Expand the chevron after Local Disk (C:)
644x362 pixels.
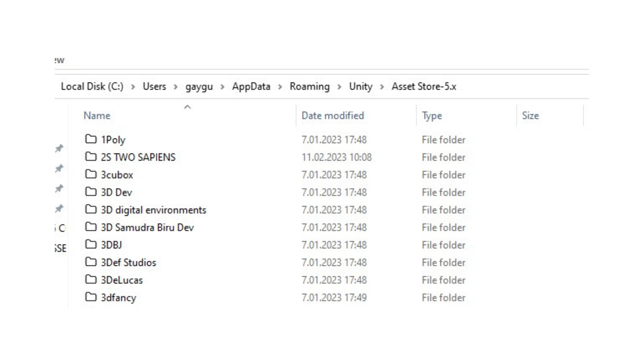133,87
